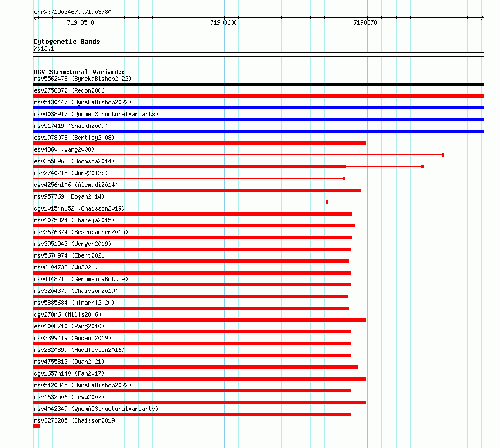Click the red bar under nsv4042349

click(x=192, y=414)
